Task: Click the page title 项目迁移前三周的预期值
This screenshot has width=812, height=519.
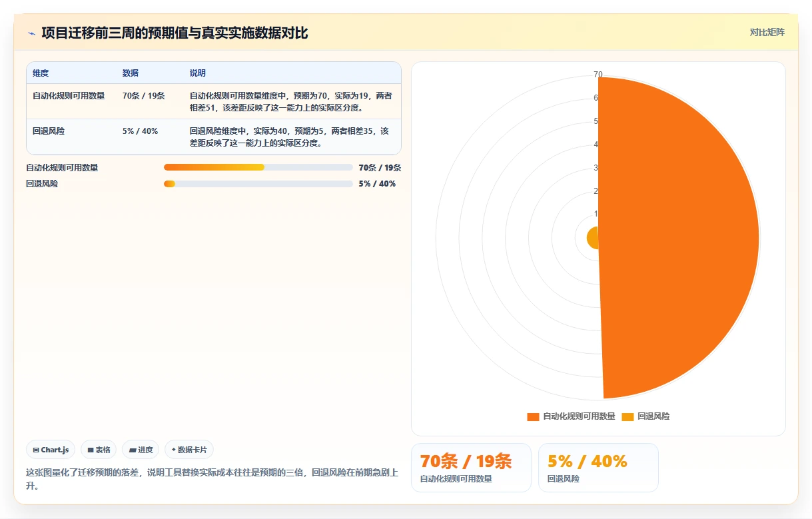Action: (x=175, y=33)
